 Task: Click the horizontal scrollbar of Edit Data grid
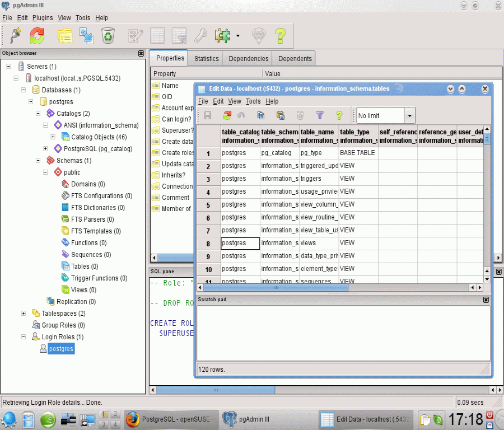click(276, 287)
